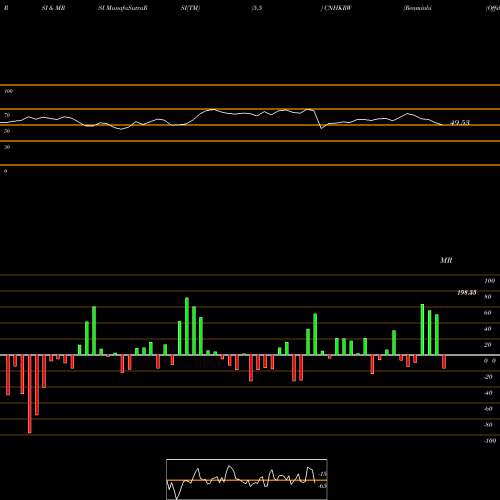The height and width of the screenshot is (500, 500).
Task: Click the RSI axis label 30
Action: [x=7, y=147]
